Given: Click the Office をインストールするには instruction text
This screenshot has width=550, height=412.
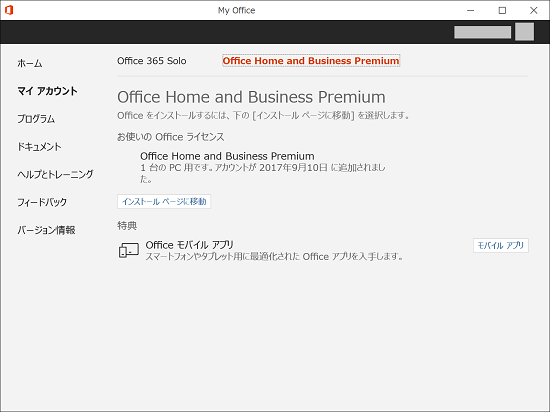Looking at the screenshot, I should (x=263, y=115).
